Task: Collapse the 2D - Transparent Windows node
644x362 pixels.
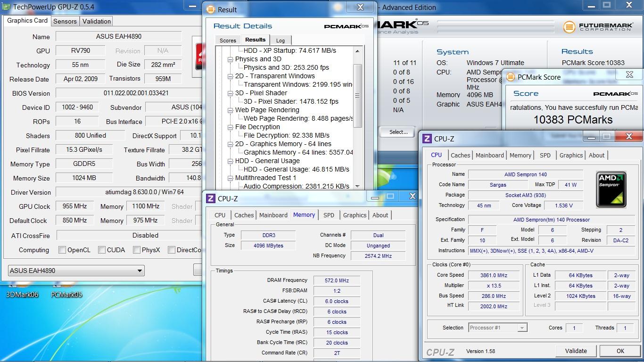Action: [231, 76]
